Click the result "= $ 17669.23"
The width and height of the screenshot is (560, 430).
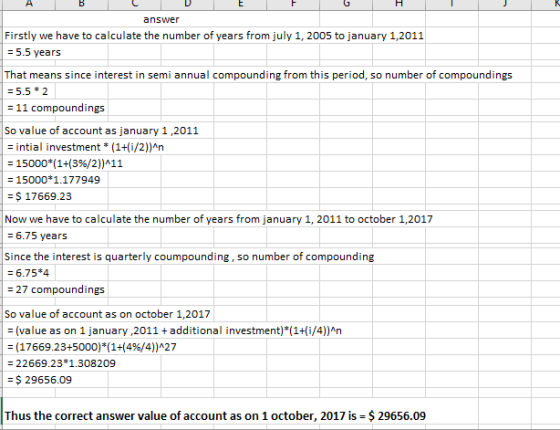point(39,196)
